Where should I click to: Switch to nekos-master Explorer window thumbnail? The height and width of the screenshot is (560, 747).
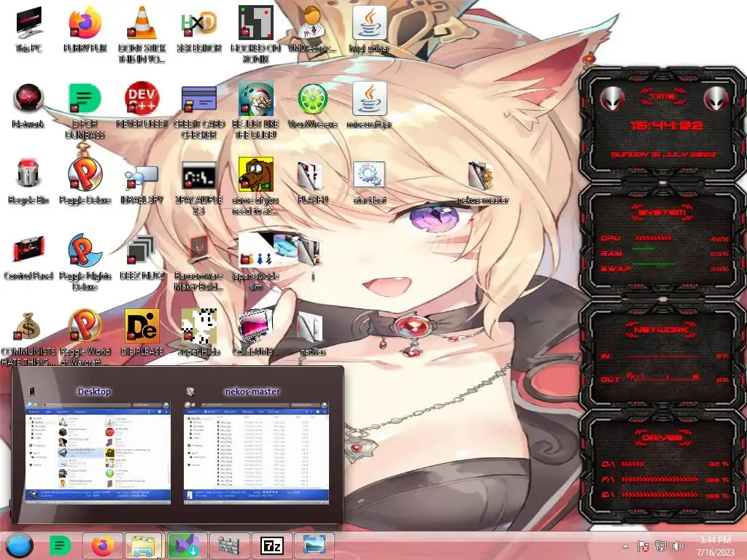[256, 445]
